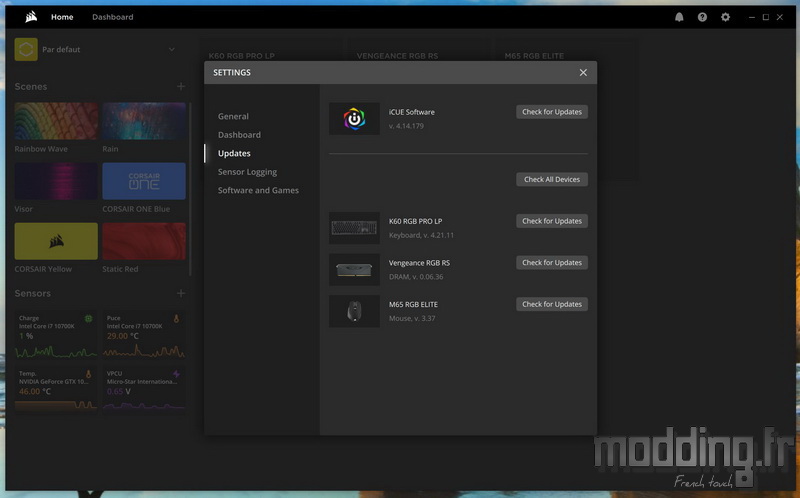The width and height of the screenshot is (800, 498).
Task: Open the help question mark icon
Action: pyautogui.click(x=703, y=17)
